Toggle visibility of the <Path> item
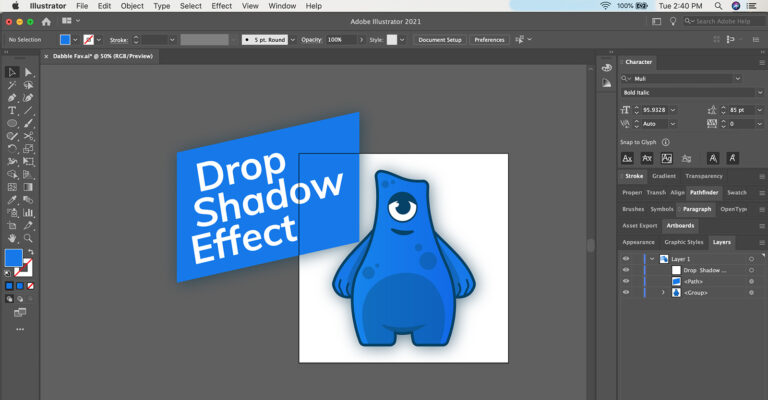 [626, 282]
